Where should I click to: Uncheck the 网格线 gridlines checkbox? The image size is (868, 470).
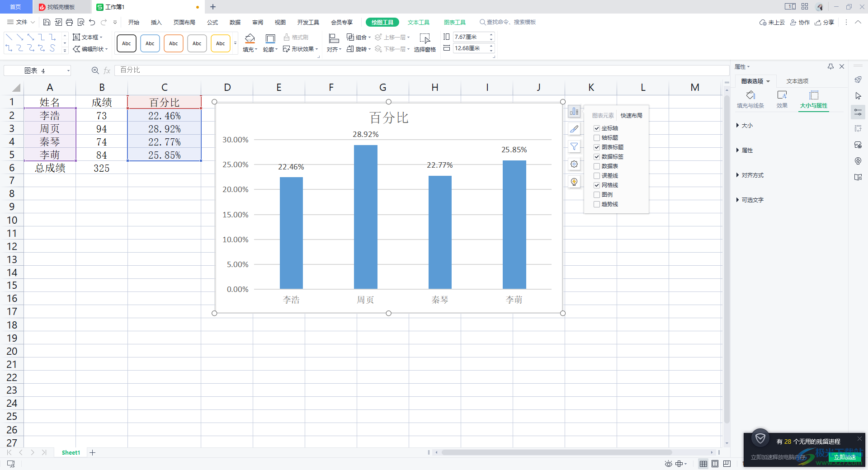coord(597,185)
